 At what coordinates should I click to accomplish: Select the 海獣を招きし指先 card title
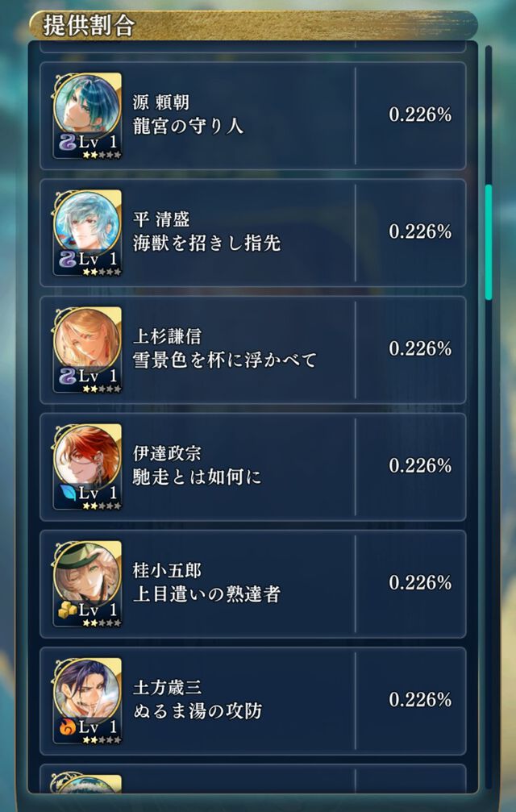206,244
